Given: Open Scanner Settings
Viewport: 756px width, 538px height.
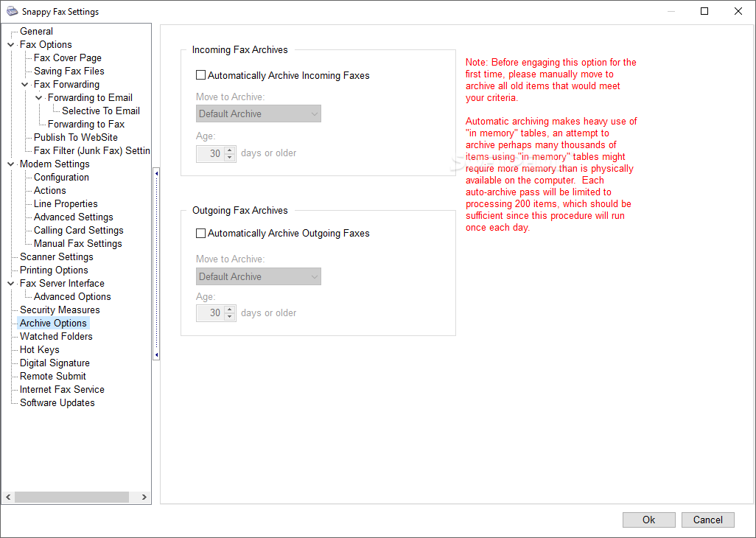Looking at the screenshot, I should (x=57, y=256).
